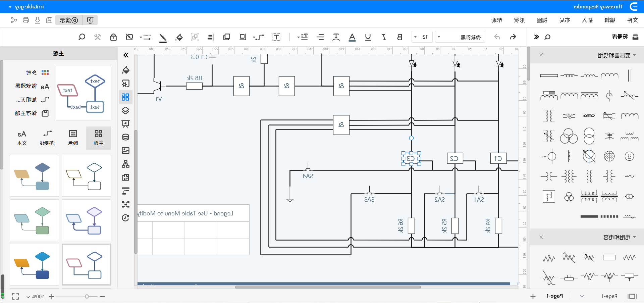
Task: Click the wrench tools icon
Action: pyautogui.click(x=98, y=37)
